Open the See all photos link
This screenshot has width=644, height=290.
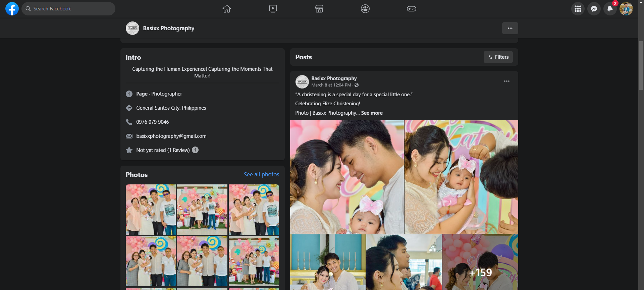(x=262, y=174)
